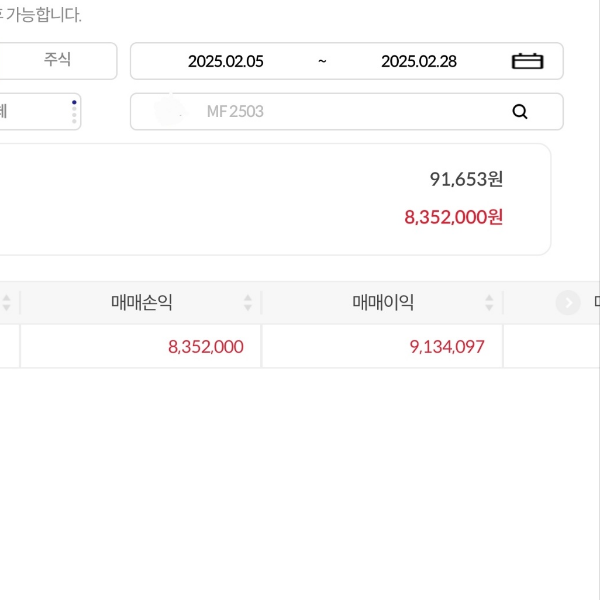Choose end date 2025.02.28
600x600 pixels.
point(419,61)
